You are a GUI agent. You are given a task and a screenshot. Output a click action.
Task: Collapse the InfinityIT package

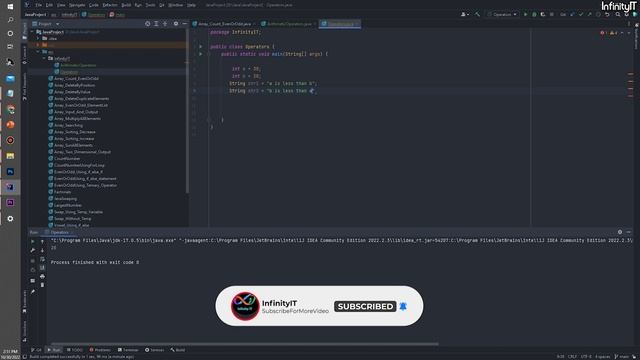point(44,58)
